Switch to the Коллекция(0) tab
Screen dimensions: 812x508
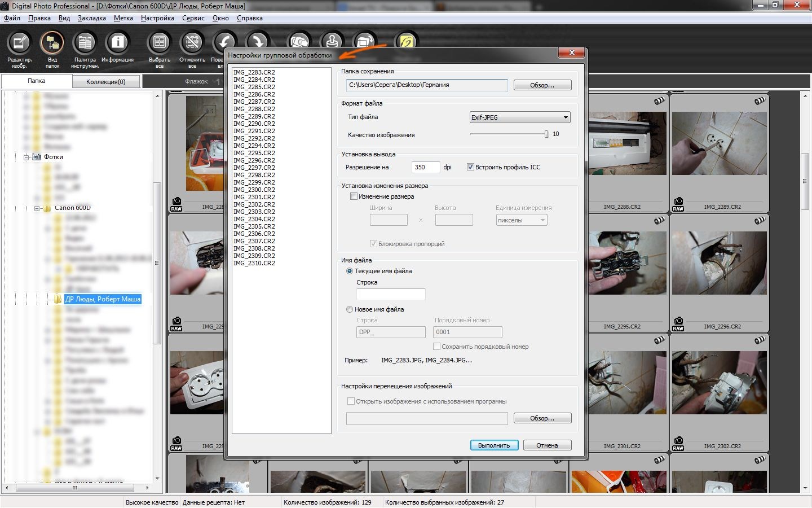click(105, 82)
